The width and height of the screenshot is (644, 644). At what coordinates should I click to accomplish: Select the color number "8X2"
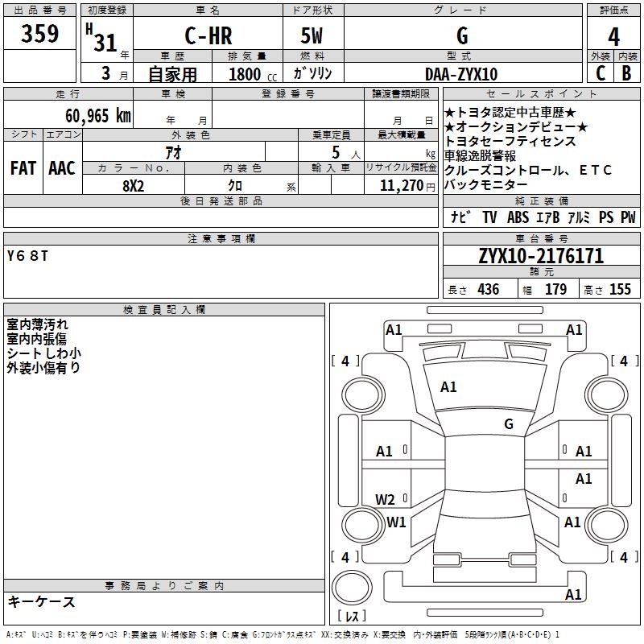coord(134,186)
